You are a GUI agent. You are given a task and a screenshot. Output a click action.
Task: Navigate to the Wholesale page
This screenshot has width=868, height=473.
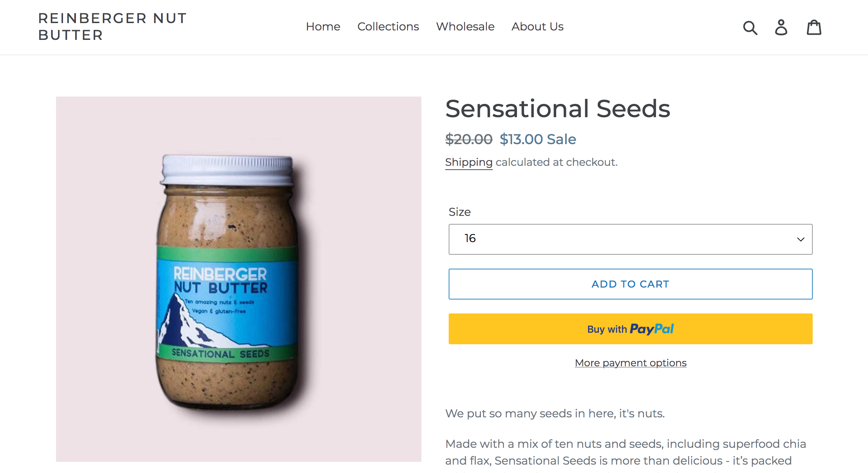465,27
